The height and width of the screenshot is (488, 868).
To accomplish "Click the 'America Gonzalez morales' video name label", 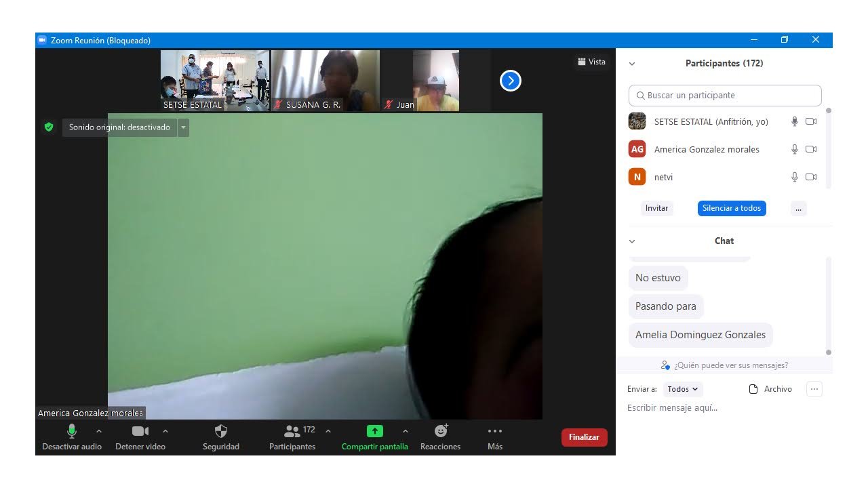I will (90, 413).
